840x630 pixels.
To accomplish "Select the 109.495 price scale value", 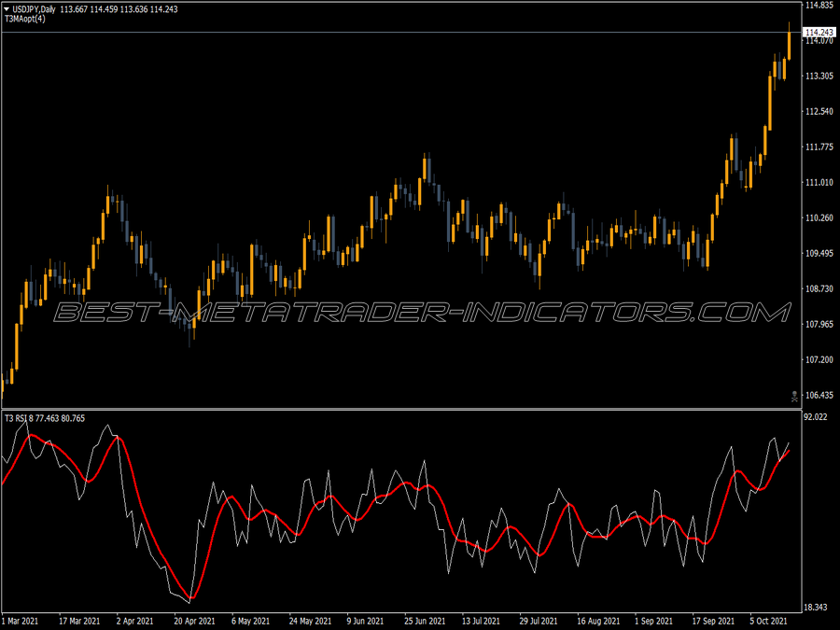I will 819,253.
